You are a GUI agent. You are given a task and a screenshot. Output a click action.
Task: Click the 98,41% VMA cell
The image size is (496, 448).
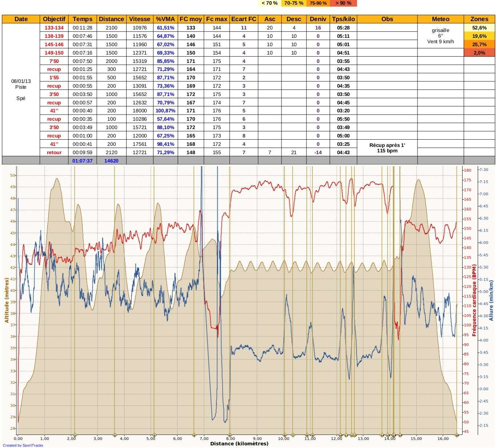coord(165,144)
